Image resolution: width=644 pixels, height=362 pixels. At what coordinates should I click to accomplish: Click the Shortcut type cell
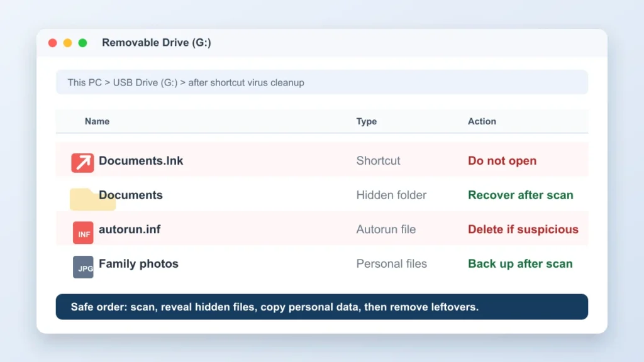point(378,161)
